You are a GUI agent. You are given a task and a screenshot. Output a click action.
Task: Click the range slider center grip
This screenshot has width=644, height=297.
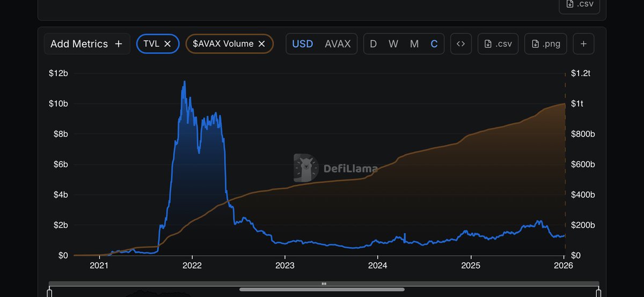[x=324, y=284]
